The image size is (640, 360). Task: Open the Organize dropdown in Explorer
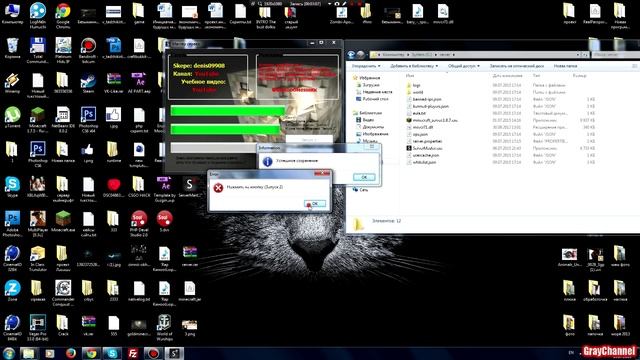(x=366, y=66)
